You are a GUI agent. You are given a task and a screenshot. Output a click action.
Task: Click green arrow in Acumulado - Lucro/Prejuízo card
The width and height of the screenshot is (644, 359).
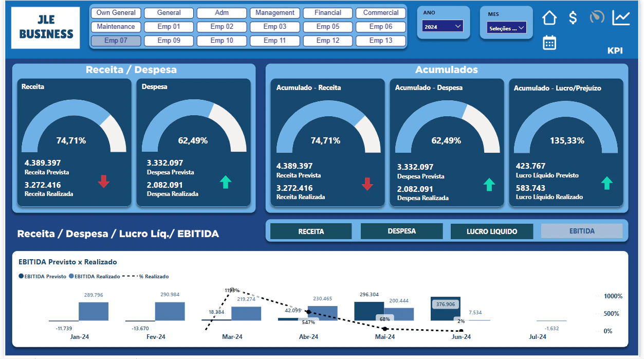(x=607, y=183)
